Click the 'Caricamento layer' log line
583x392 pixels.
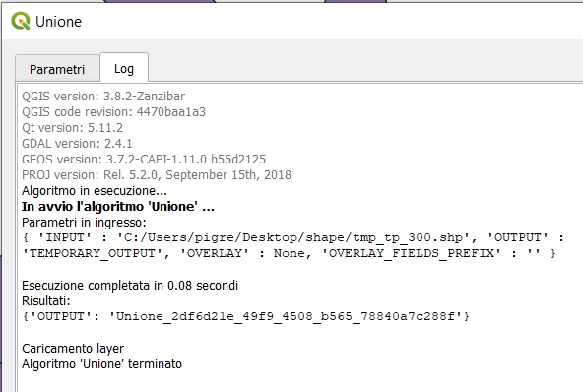tap(73, 349)
